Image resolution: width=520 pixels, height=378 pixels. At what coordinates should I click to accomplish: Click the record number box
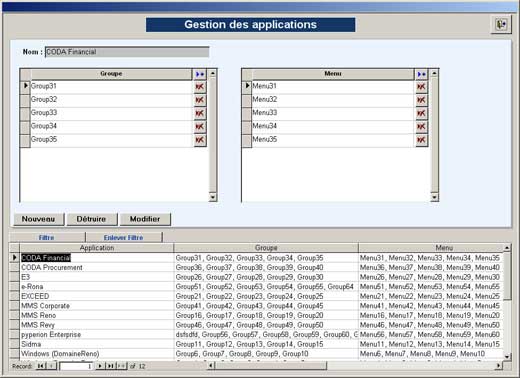point(76,366)
